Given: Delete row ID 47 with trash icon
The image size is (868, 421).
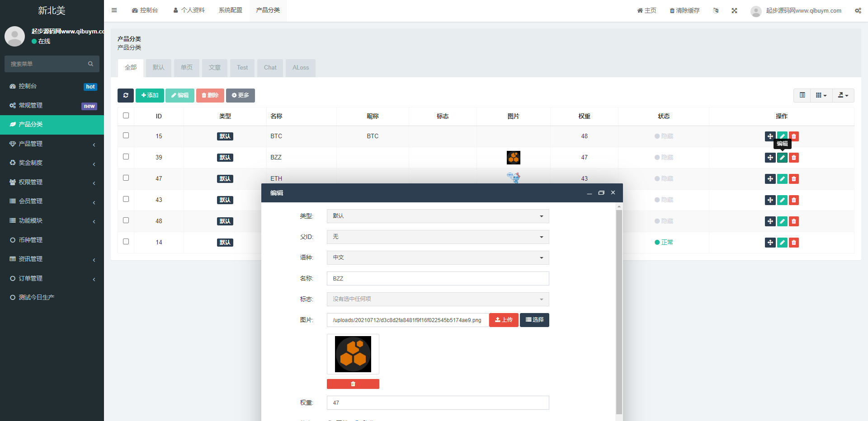Looking at the screenshot, I should pyautogui.click(x=794, y=179).
